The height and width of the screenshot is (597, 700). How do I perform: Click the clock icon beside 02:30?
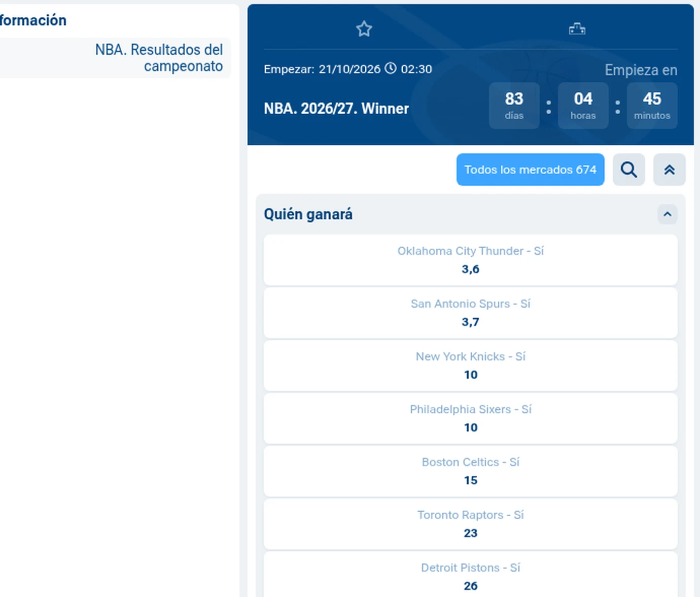pyautogui.click(x=391, y=69)
